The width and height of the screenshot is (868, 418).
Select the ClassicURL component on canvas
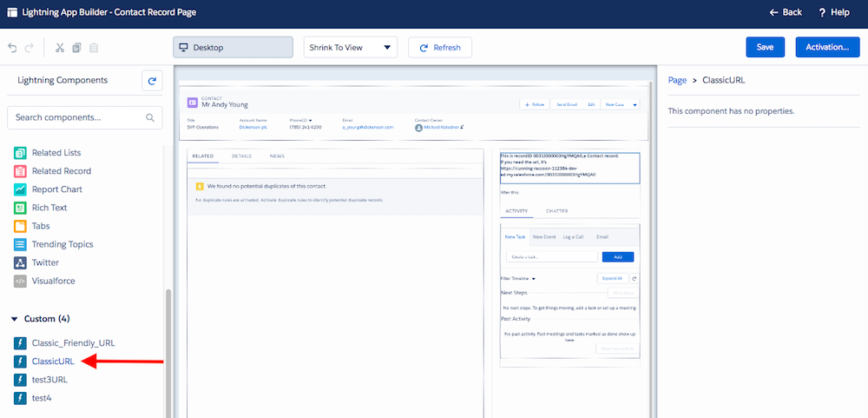pyautogui.click(x=569, y=168)
